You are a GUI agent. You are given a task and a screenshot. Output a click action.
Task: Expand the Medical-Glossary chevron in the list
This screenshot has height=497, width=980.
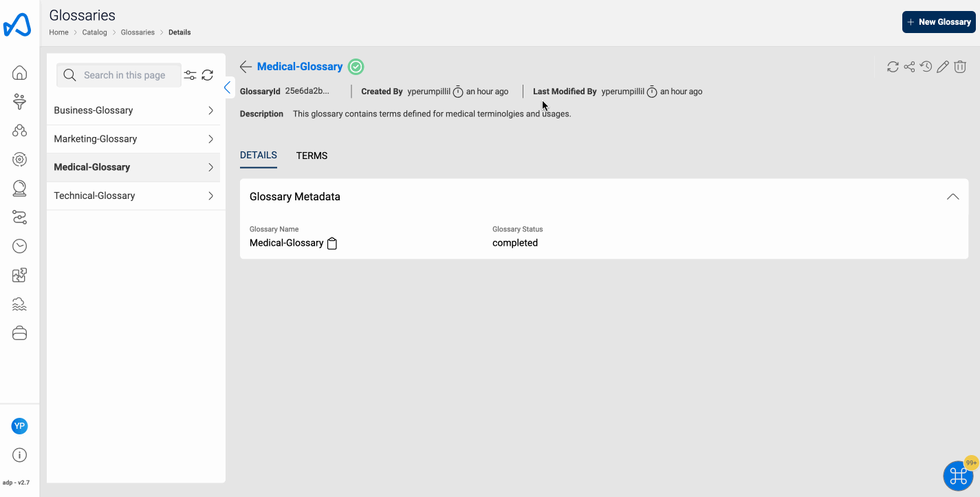coord(210,167)
